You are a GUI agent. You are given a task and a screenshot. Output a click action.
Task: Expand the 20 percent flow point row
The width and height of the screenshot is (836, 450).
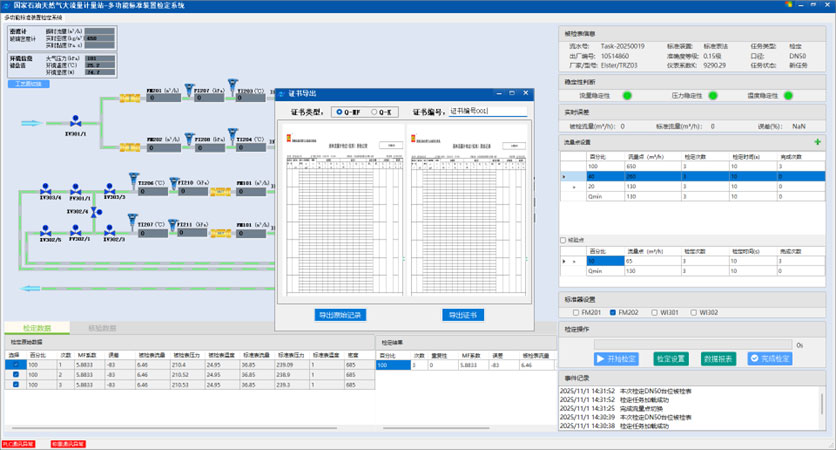point(574,186)
